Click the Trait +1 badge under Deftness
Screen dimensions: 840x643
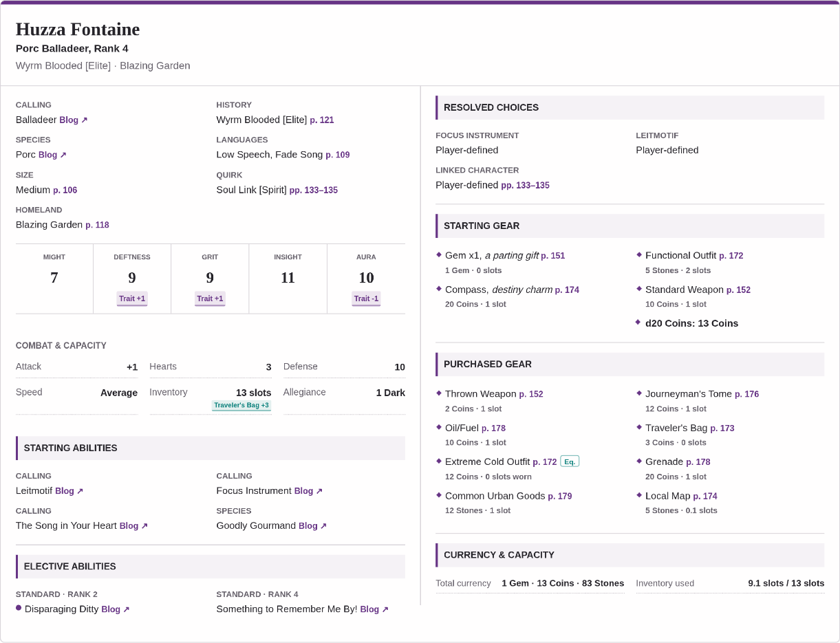click(x=132, y=298)
